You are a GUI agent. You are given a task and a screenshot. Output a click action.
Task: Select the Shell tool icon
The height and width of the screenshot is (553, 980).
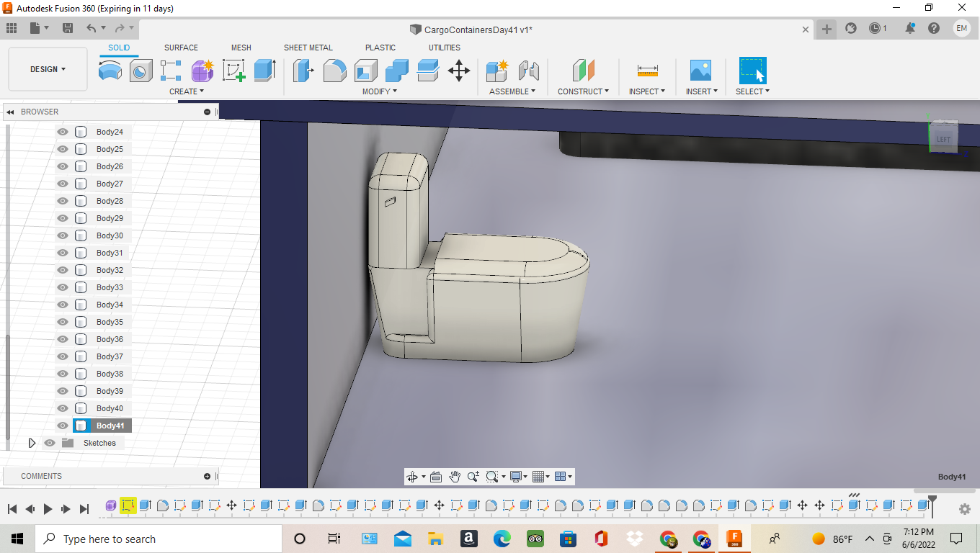tap(365, 71)
